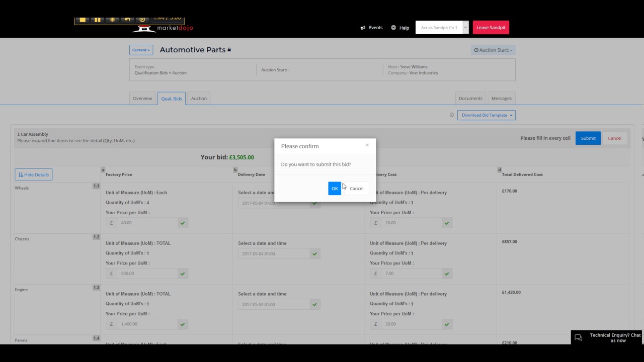Pause the screen recording
644x362 pixels.
tap(97, 20)
